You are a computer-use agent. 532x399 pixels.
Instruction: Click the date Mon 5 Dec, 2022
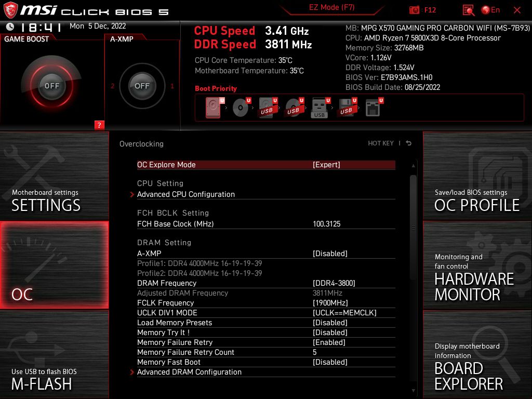98,26
